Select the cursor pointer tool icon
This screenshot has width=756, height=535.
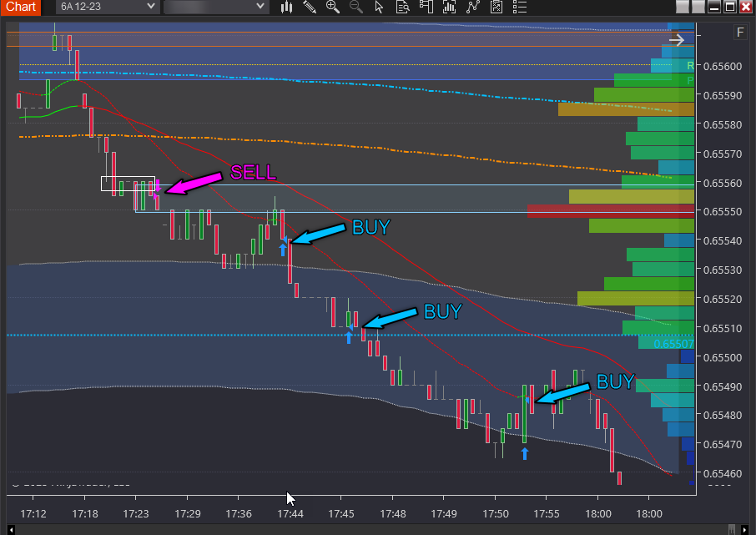pos(379,7)
